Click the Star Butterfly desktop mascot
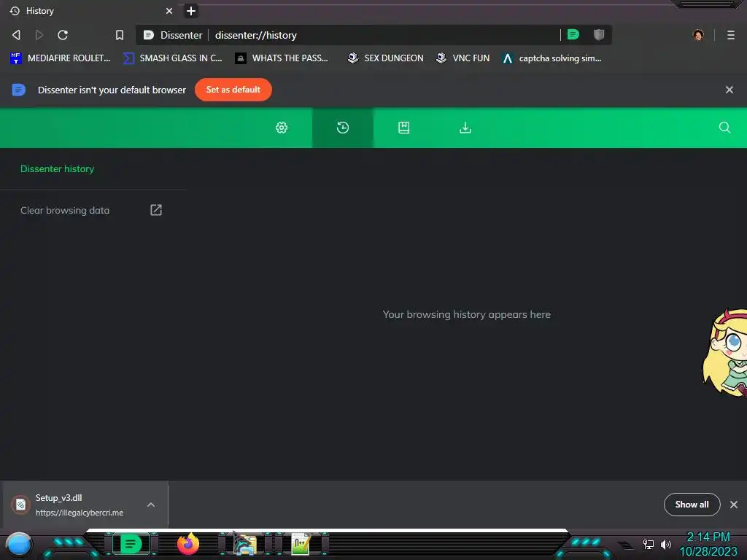The image size is (747, 560). [726, 353]
